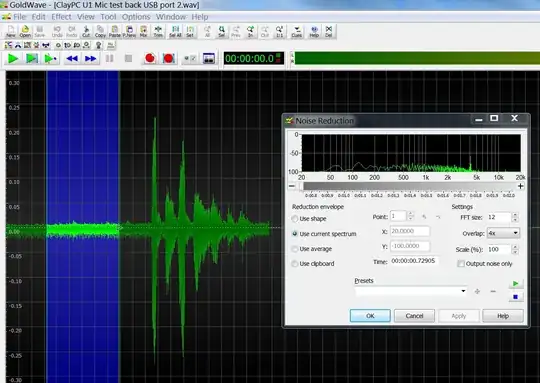Click the grey stop button in control bar

[128, 59]
